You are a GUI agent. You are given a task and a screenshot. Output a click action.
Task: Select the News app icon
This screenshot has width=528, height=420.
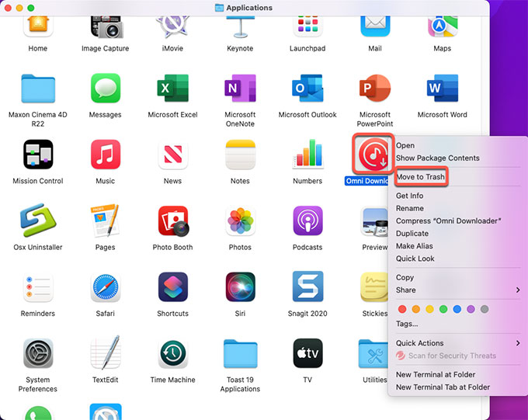[x=172, y=154]
